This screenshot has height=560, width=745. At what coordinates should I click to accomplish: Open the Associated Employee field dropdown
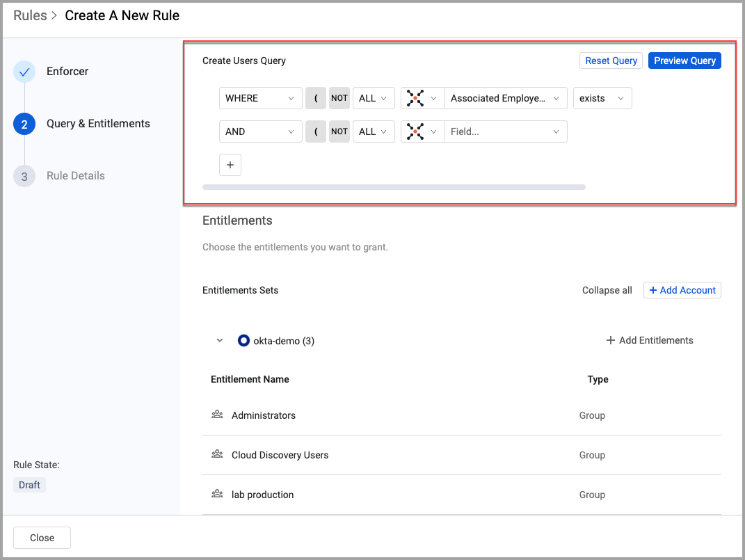pos(506,98)
